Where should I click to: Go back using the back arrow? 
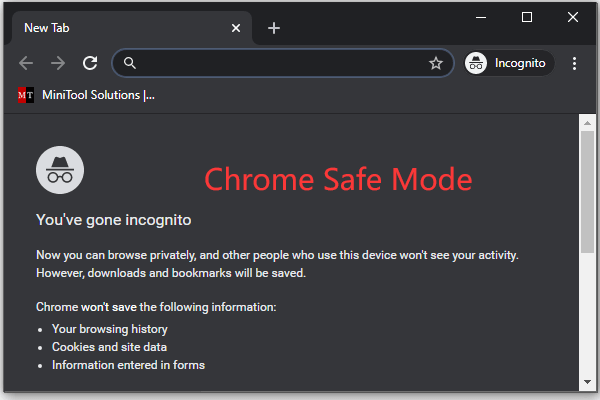click(x=26, y=63)
